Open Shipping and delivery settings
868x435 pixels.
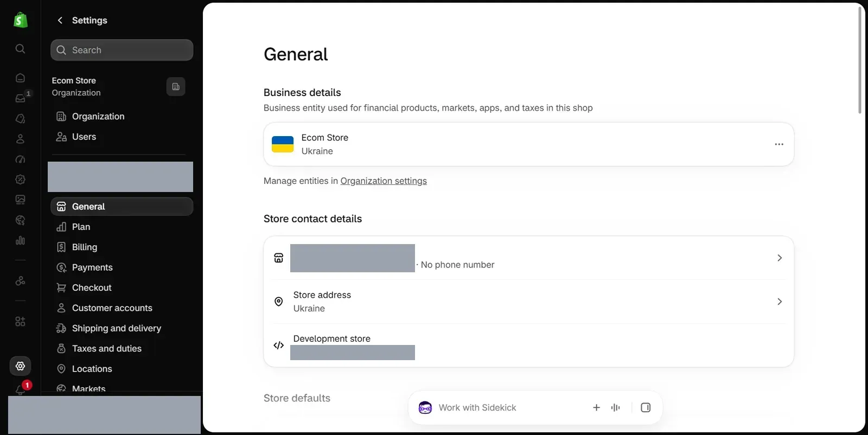coord(122,329)
